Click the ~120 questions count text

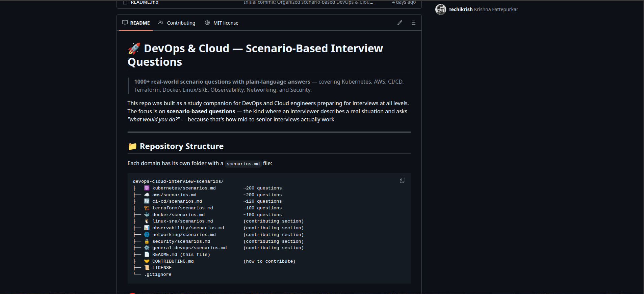click(262, 201)
